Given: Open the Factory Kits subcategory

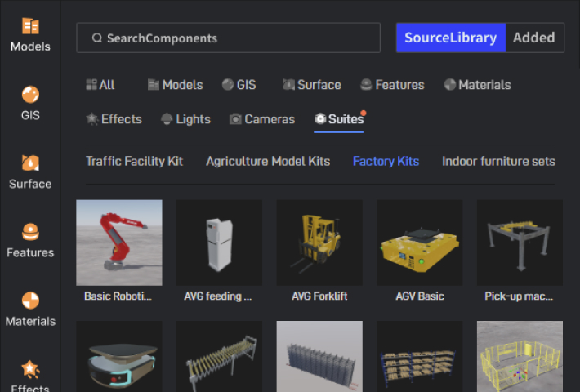Looking at the screenshot, I should pos(386,161).
